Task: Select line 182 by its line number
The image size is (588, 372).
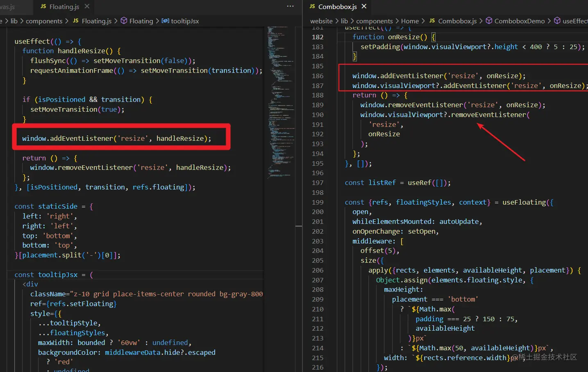Action: (318, 37)
